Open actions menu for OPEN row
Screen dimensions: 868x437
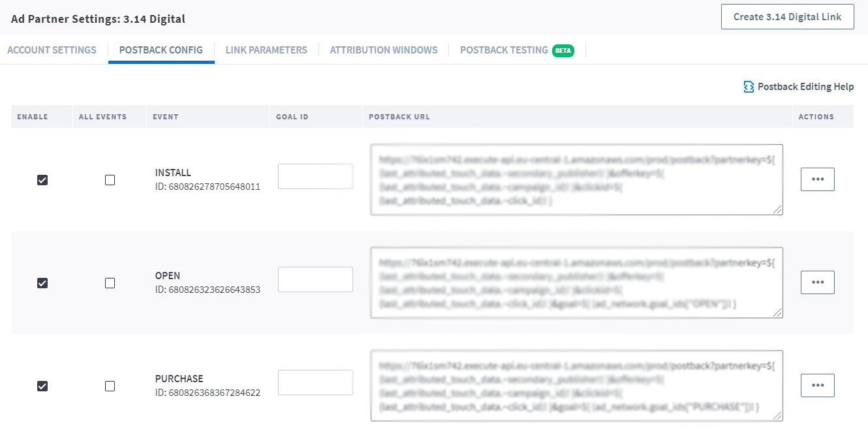(x=817, y=282)
